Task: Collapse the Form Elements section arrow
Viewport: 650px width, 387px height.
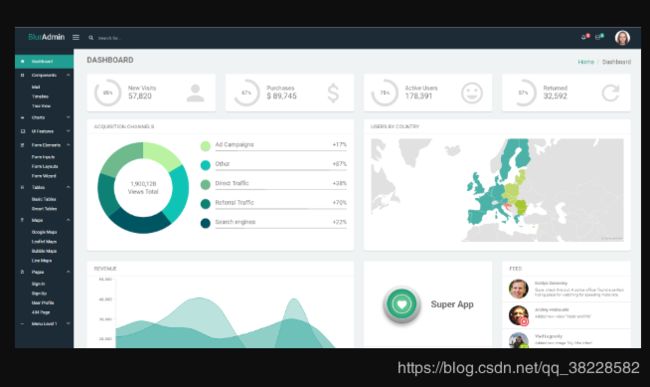Action: click(68, 145)
